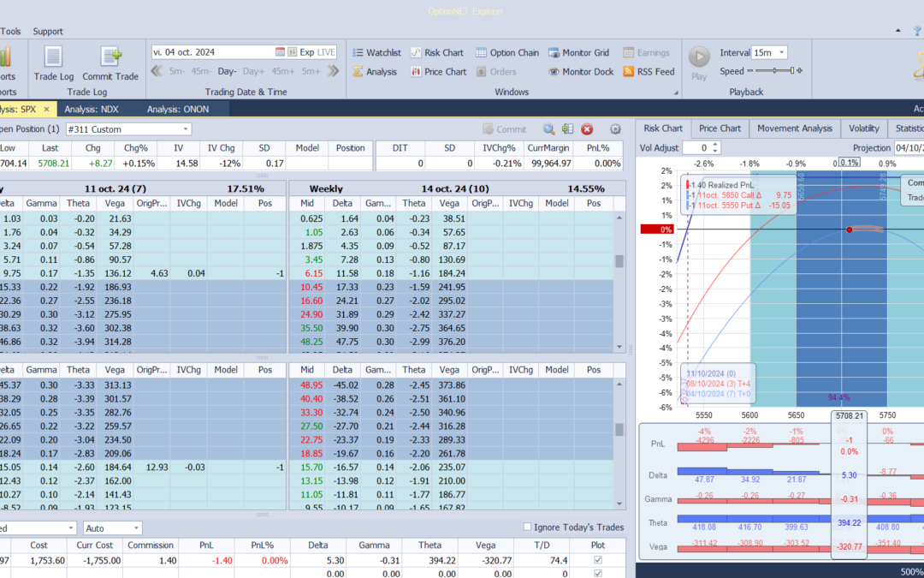Open the Monitor Dock window
This screenshot has height=578, width=924.
point(581,72)
